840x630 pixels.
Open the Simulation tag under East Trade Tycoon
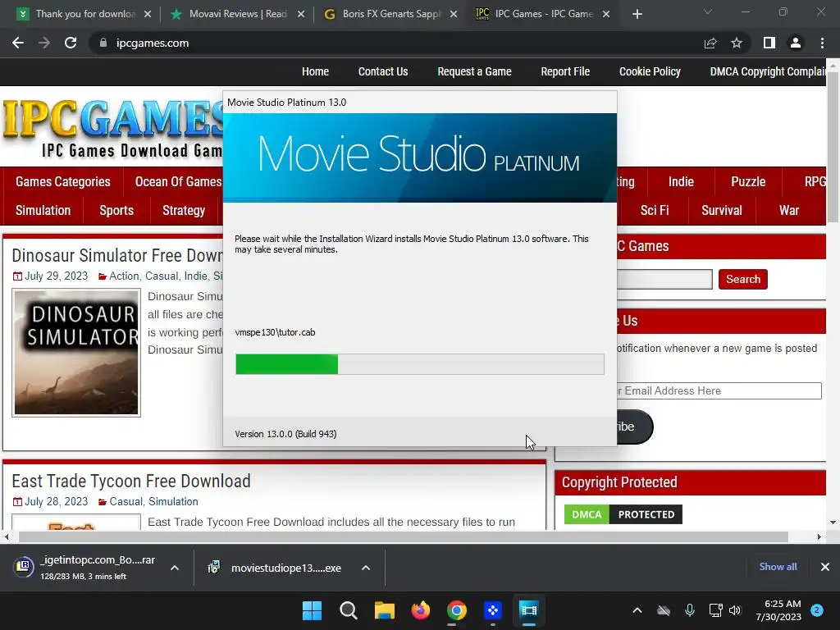(173, 501)
